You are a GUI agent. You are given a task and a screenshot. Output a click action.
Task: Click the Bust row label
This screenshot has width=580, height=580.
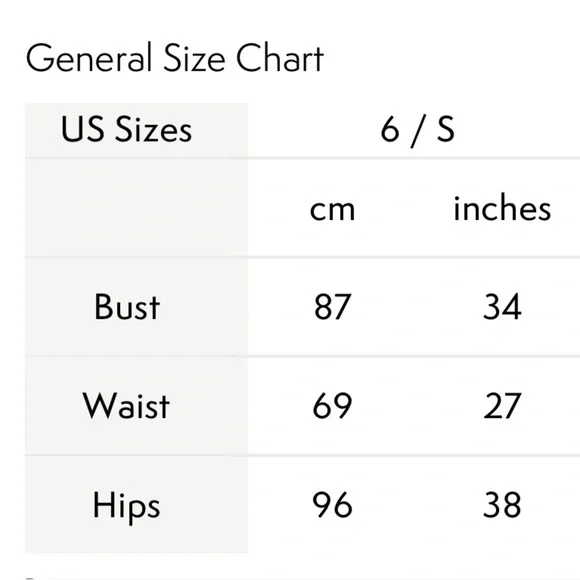pyautogui.click(x=127, y=306)
